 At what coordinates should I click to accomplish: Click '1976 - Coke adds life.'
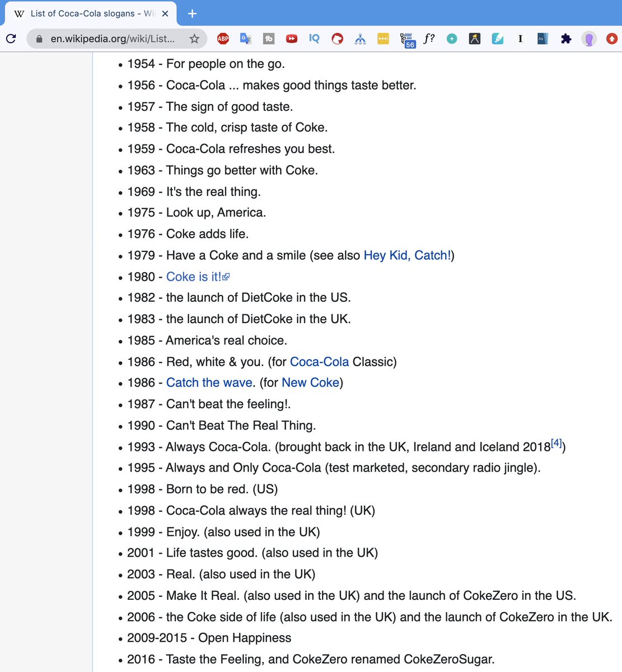click(x=188, y=234)
